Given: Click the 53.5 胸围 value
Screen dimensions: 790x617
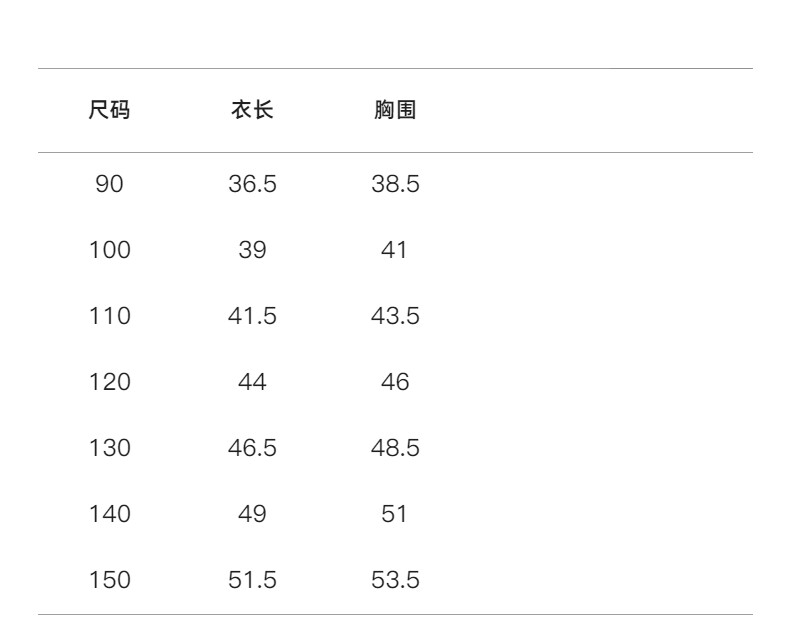Looking at the screenshot, I should click(x=395, y=581).
